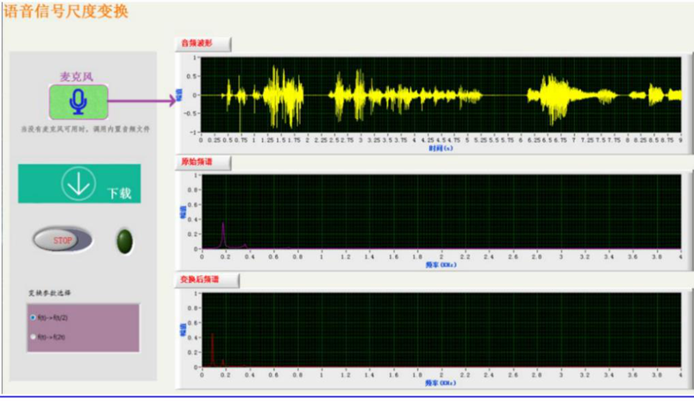The width and height of the screenshot is (694, 401).
Task: Click the 原始频谱 graph label
Action: click(x=203, y=162)
